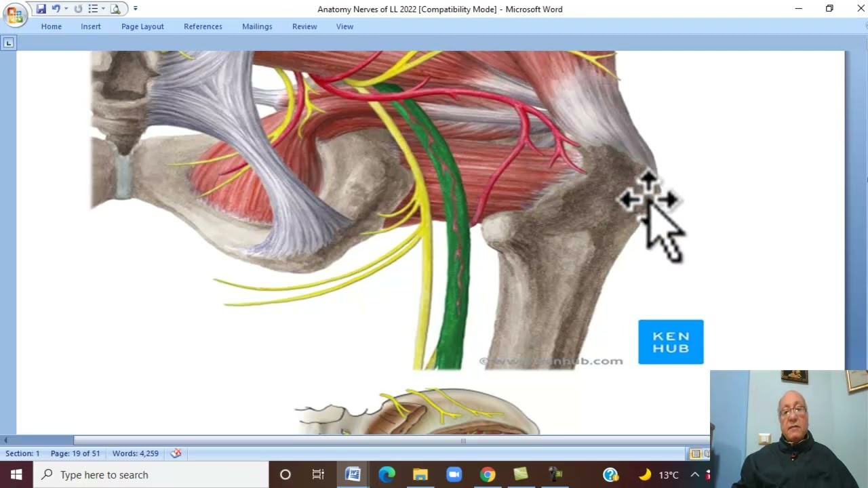Click Section: 1 in the status bar
The image size is (868, 488).
[x=22, y=453]
